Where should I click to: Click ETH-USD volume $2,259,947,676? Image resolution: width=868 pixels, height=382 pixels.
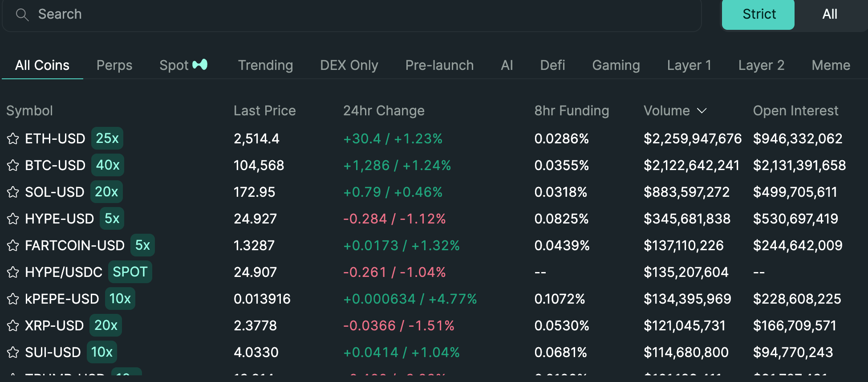point(693,138)
